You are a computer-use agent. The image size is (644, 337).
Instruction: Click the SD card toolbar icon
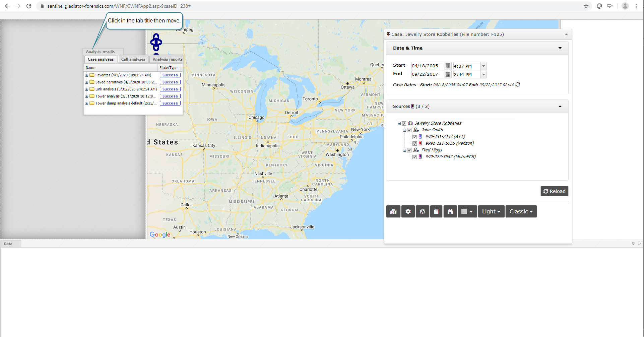coord(436,211)
